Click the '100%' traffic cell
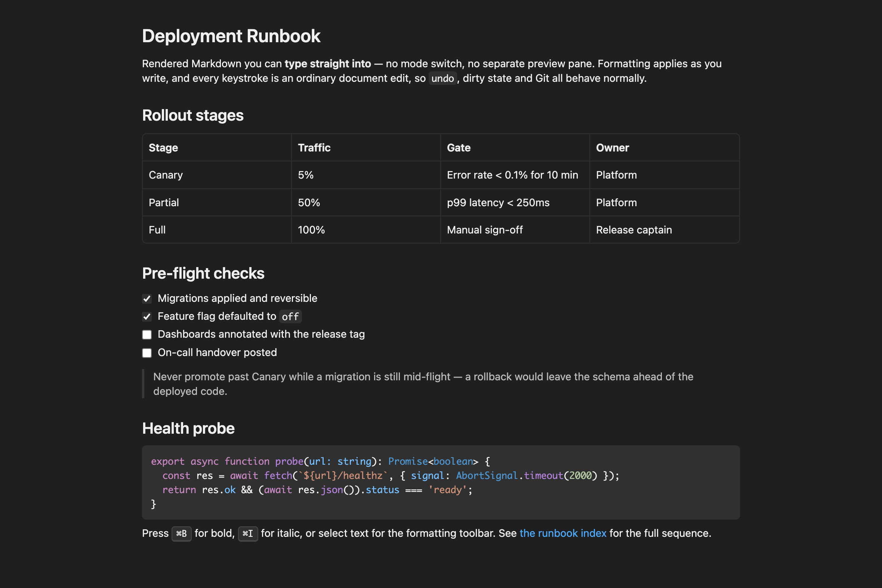Image resolution: width=882 pixels, height=588 pixels. (366, 230)
